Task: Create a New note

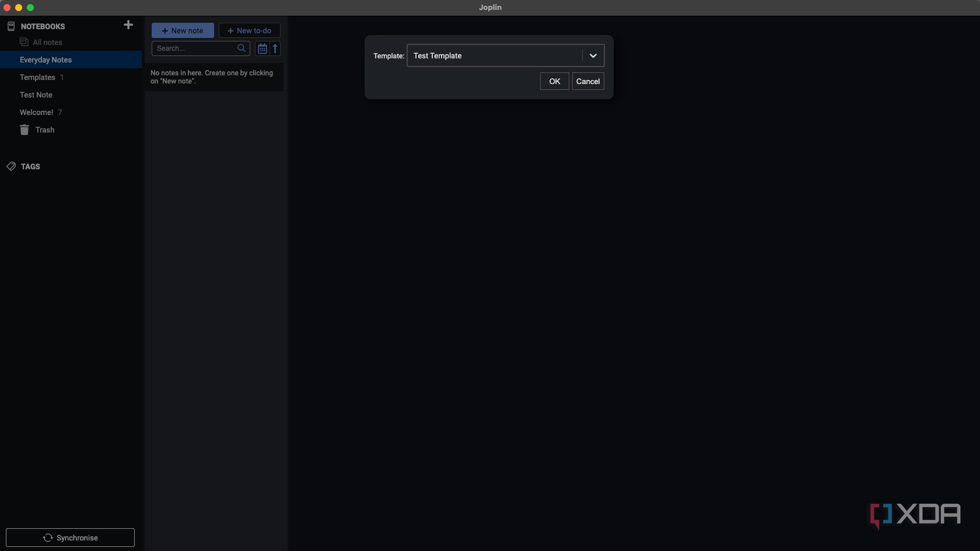Action: coord(183,30)
